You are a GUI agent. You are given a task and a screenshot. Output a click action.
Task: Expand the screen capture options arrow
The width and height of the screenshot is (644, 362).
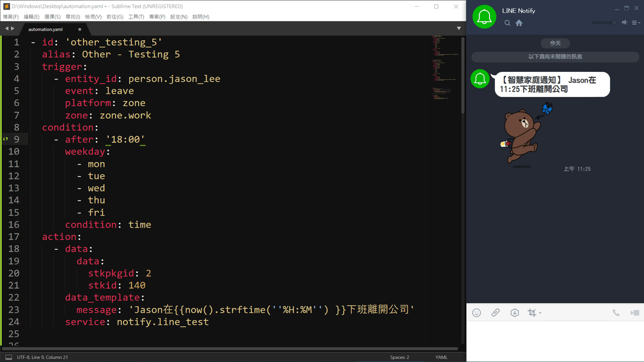click(540, 313)
